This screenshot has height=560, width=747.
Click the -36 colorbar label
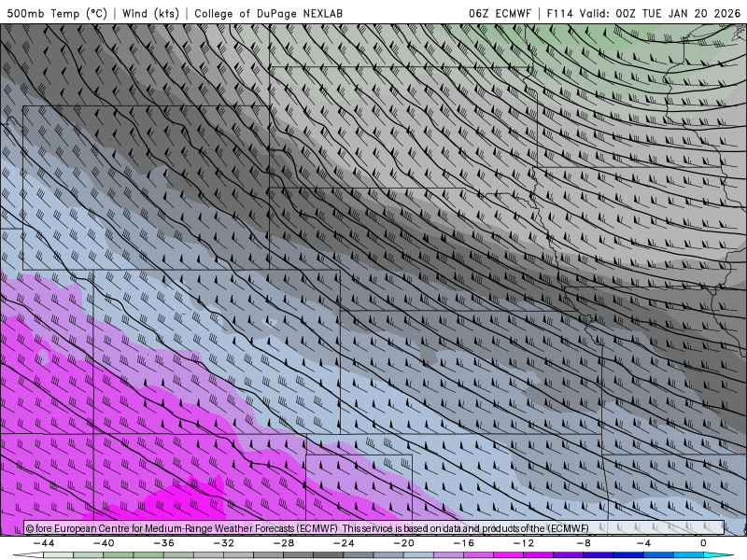click(x=163, y=543)
